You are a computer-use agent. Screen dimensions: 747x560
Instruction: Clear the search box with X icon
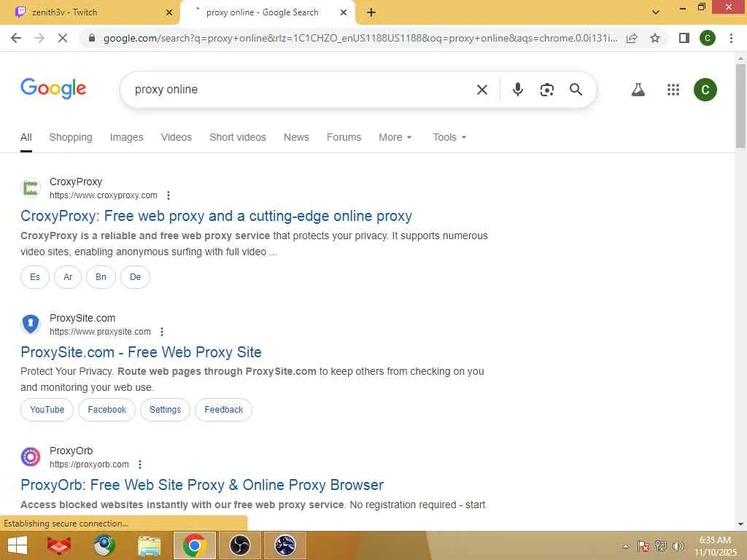(x=481, y=90)
